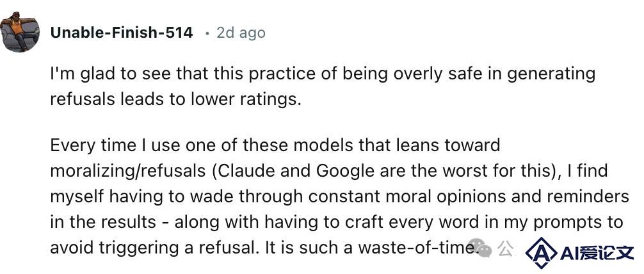Viewport: 644px width, 274px height.
Task: Click the username Unable-Finish-514
Action: [122, 33]
